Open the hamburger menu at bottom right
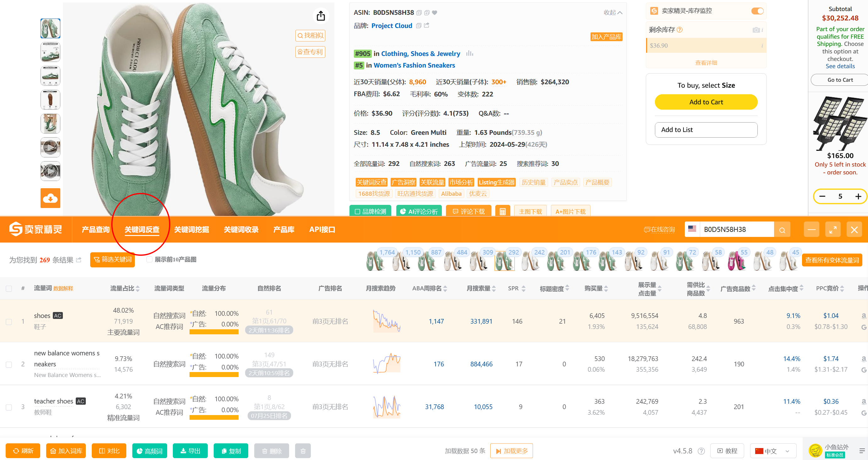 [862, 451]
